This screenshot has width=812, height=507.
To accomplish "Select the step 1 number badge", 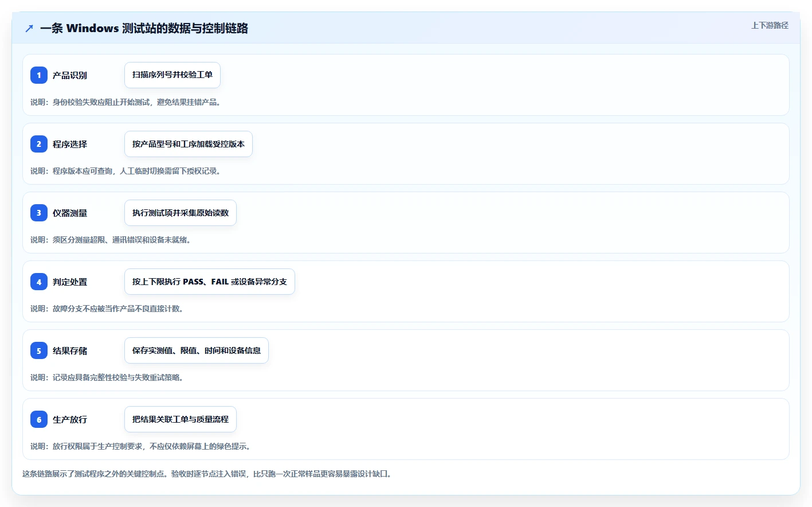I will pos(39,75).
